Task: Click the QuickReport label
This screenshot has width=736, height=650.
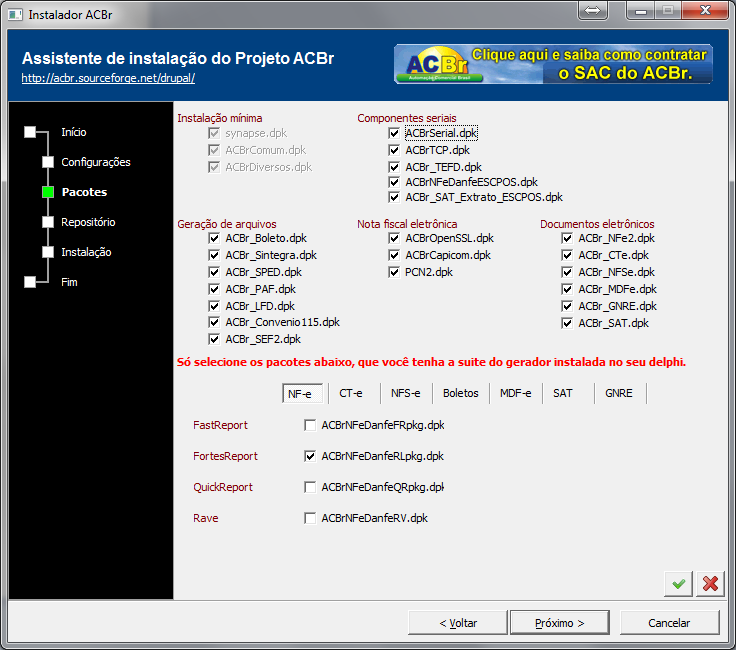Action: point(223,487)
